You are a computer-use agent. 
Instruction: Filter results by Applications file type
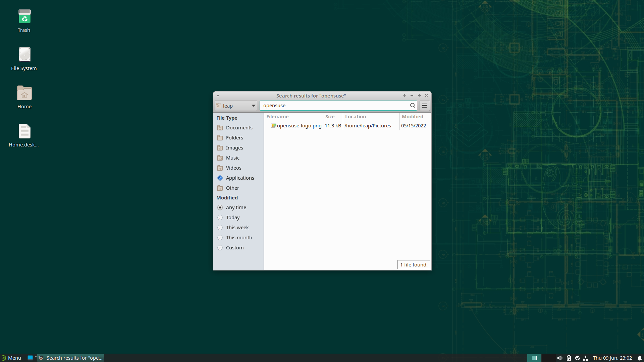click(x=239, y=178)
